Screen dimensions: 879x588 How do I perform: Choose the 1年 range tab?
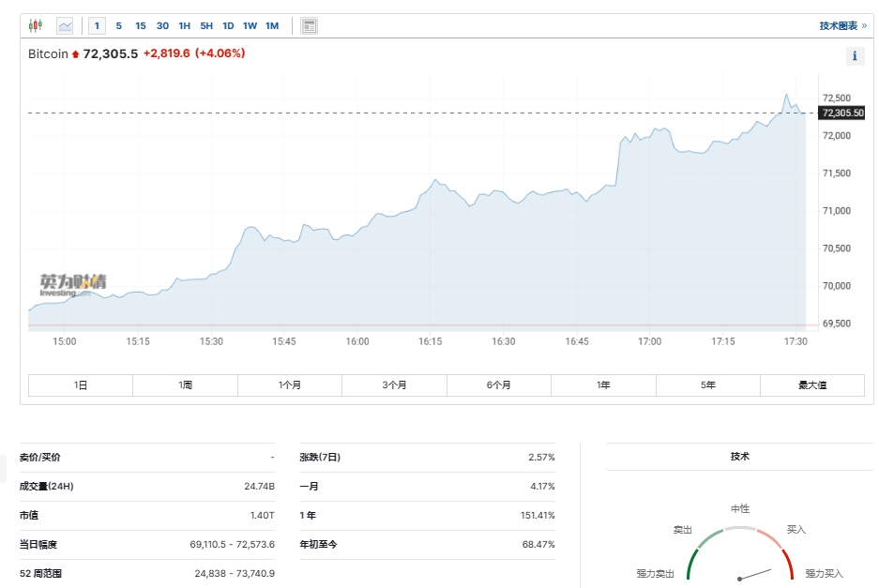[603, 385]
